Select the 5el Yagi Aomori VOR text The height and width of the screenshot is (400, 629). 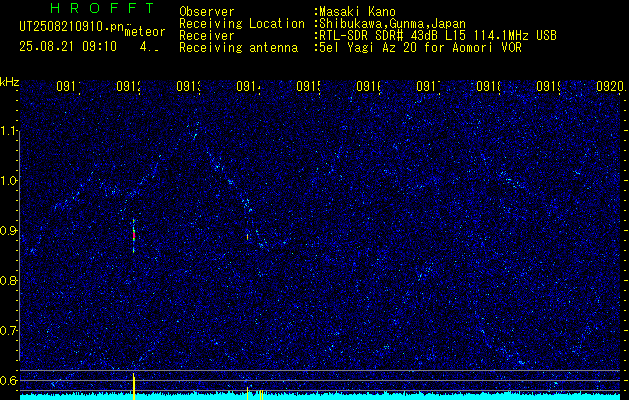coord(420,48)
